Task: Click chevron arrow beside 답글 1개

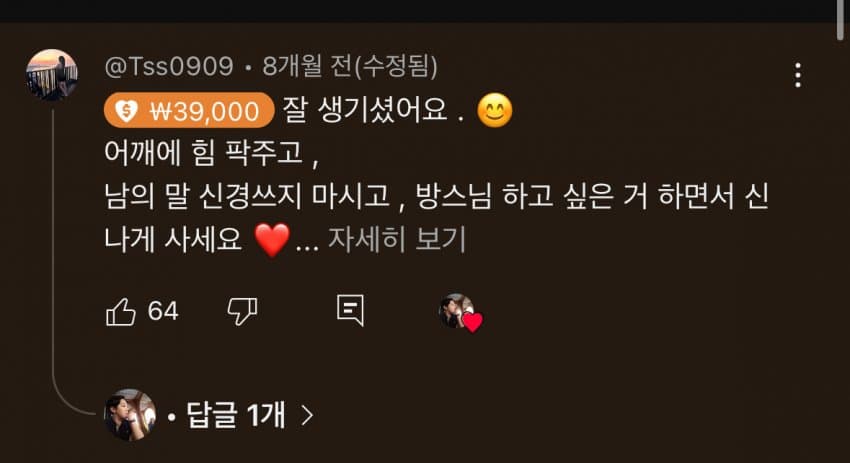Action: click(x=307, y=416)
